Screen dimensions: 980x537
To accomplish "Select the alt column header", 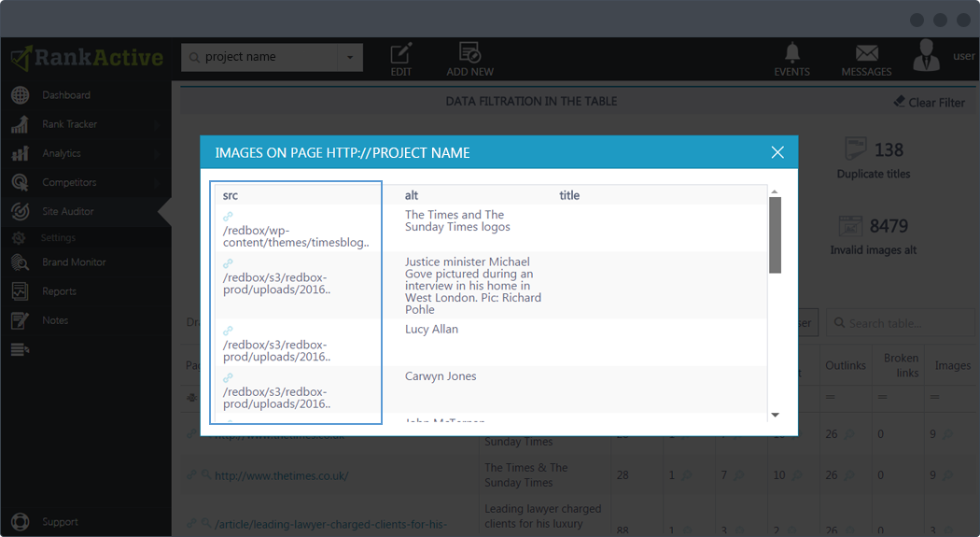I will [x=412, y=195].
